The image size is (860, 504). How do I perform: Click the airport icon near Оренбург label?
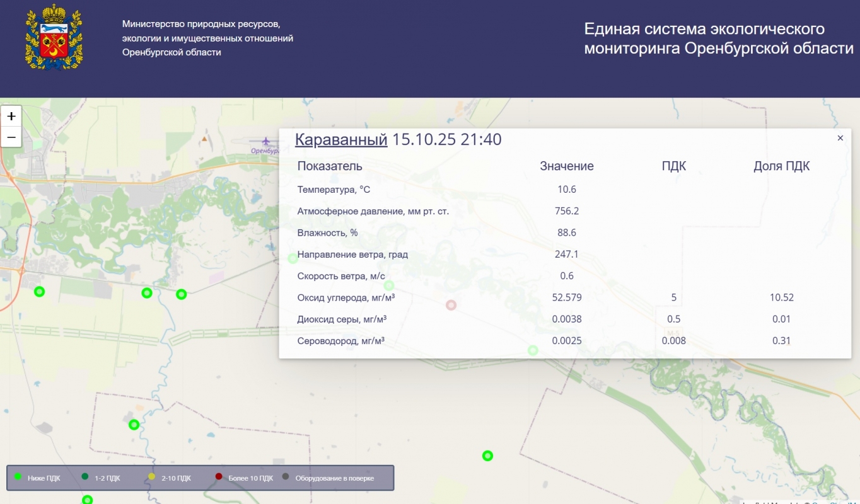(266, 140)
